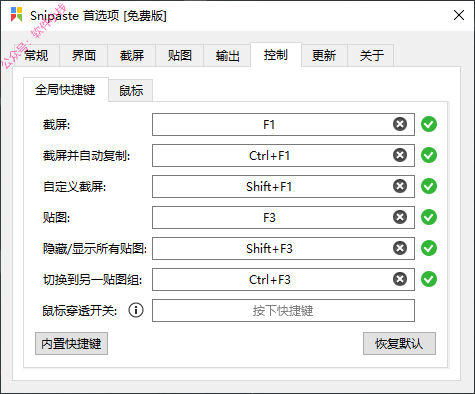Click the 自定义截屏 label
Screen dimensions: 475x394
click(x=74, y=187)
